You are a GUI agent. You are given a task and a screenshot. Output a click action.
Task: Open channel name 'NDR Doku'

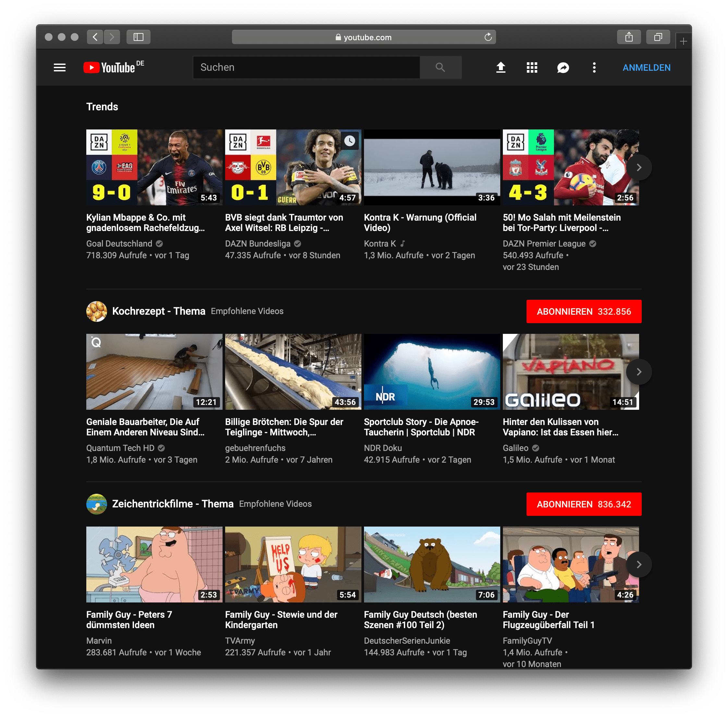point(382,448)
